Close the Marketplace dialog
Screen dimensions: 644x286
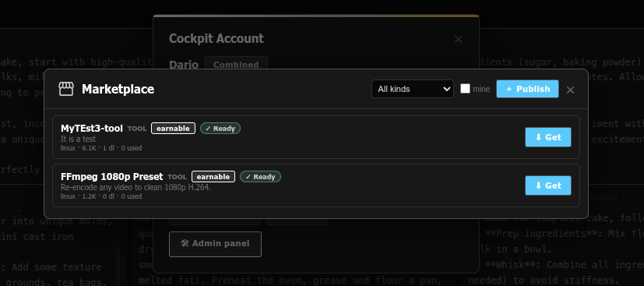click(570, 90)
